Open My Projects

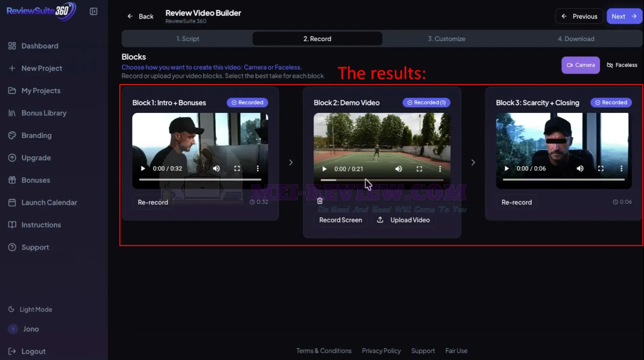(x=34, y=91)
